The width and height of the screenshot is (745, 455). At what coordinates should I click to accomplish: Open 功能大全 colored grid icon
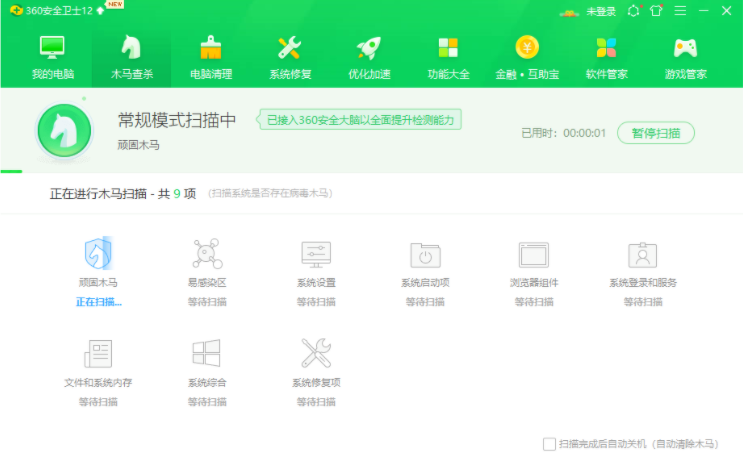448,48
